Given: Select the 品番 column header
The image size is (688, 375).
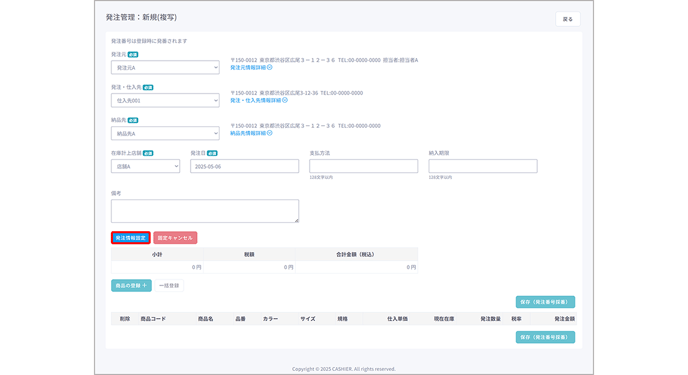Looking at the screenshot, I should [x=240, y=319].
